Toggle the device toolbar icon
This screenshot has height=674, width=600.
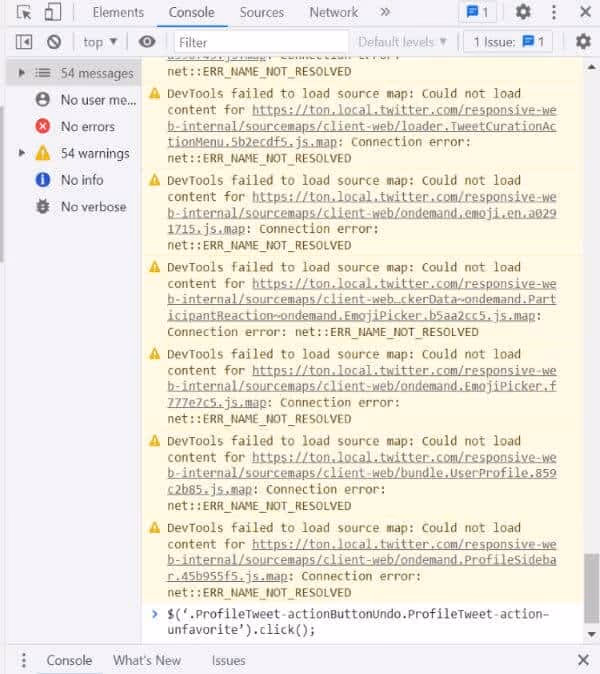[52, 12]
